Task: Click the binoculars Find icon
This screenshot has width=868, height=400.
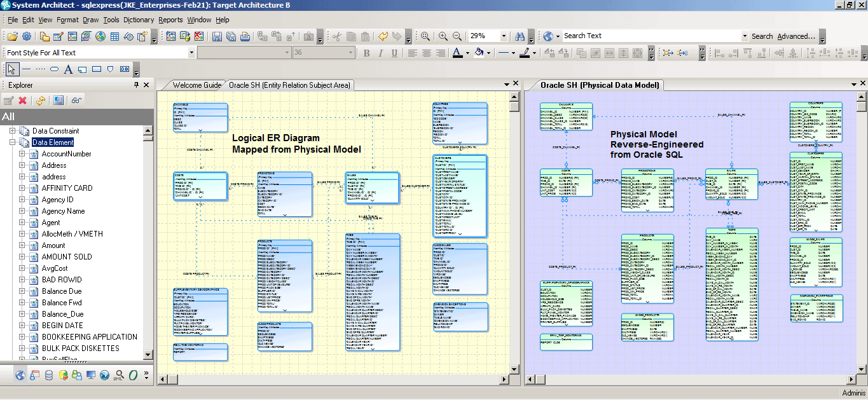Action: 520,36
